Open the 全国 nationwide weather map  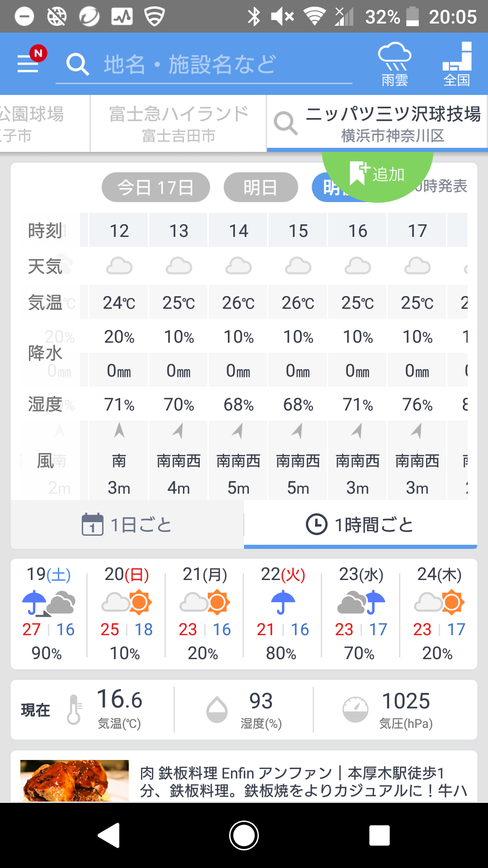tap(457, 64)
